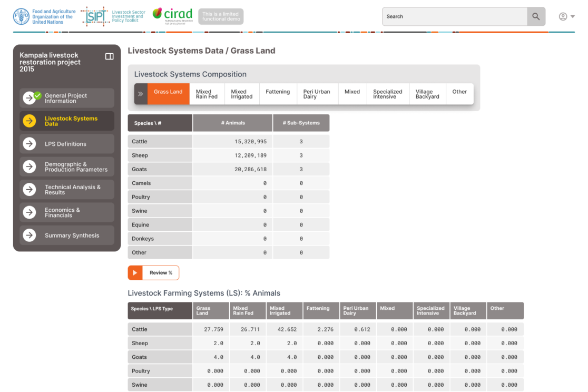588x392 pixels.
Task: Click the Technical Analysis & Results arrow icon
Action: click(x=30, y=190)
